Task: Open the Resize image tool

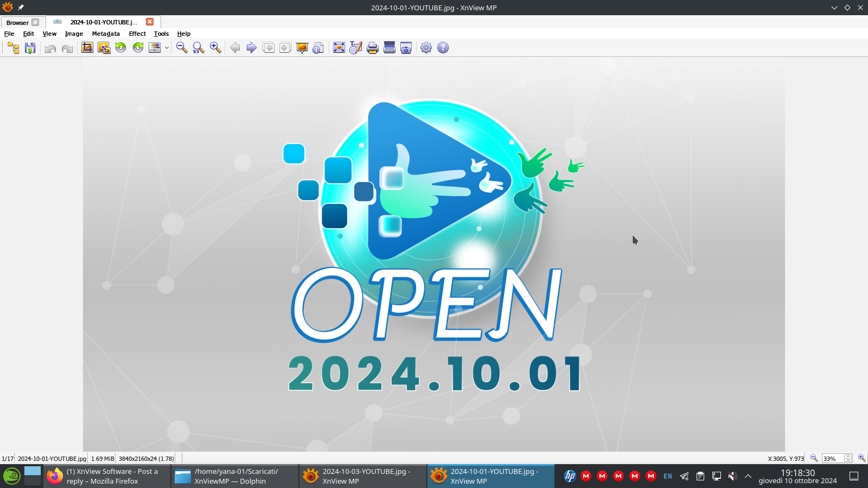Action: tap(104, 48)
